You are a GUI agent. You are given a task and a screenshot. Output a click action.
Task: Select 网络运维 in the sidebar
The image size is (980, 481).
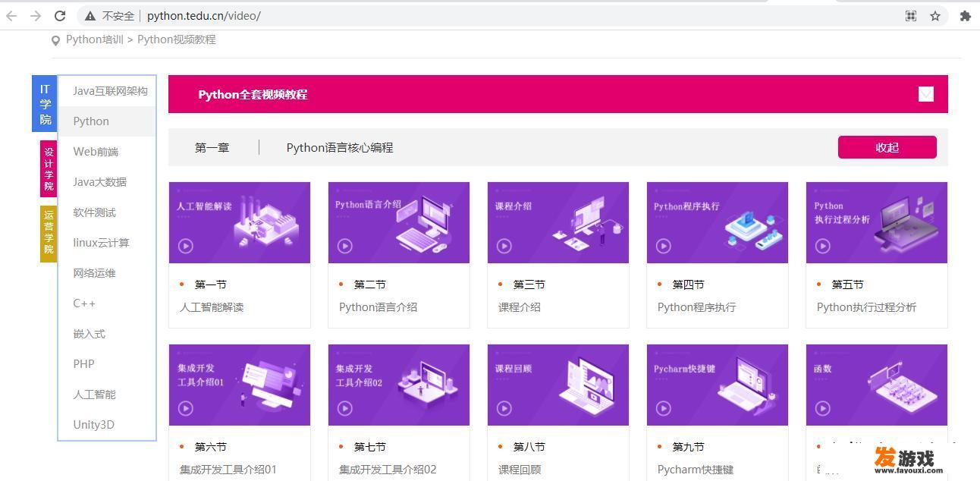pos(107,273)
